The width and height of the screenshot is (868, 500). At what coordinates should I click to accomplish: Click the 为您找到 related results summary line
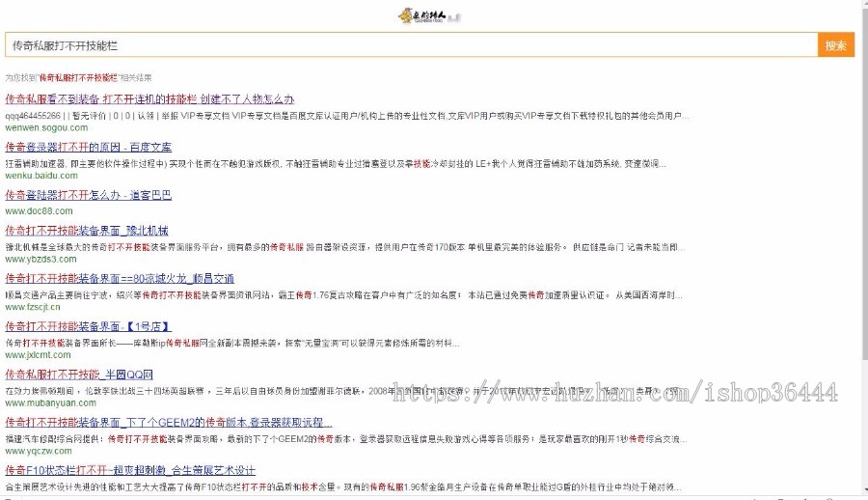tap(78, 77)
